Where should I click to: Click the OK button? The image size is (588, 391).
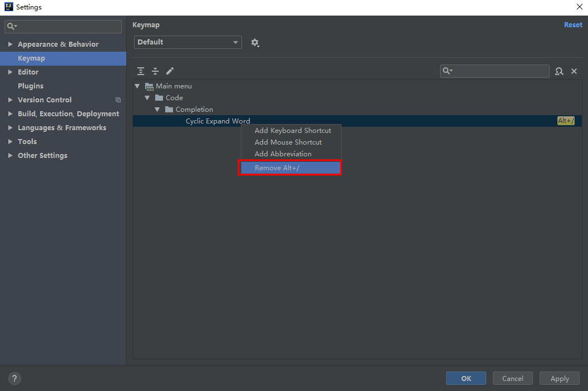[466, 378]
